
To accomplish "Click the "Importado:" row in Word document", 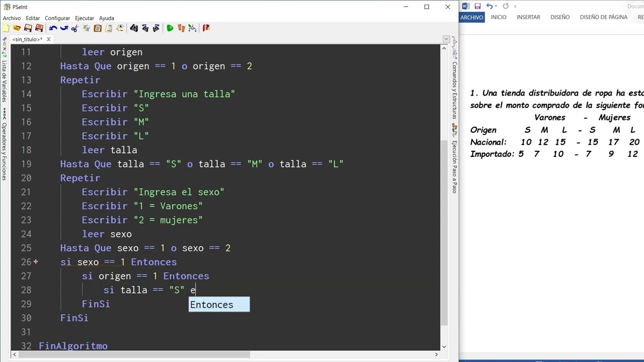I will point(554,154).
